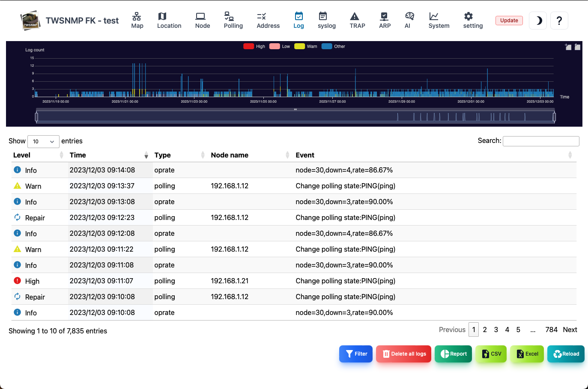
Task: Switch to the syslog tab
Action: (327, 21)
